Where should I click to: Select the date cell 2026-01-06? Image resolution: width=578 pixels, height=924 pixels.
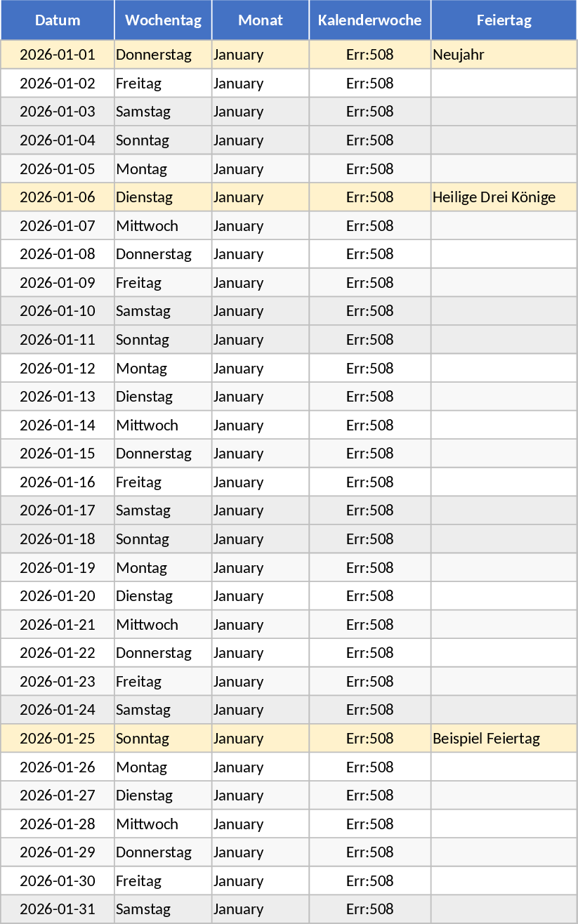[58, 197]
